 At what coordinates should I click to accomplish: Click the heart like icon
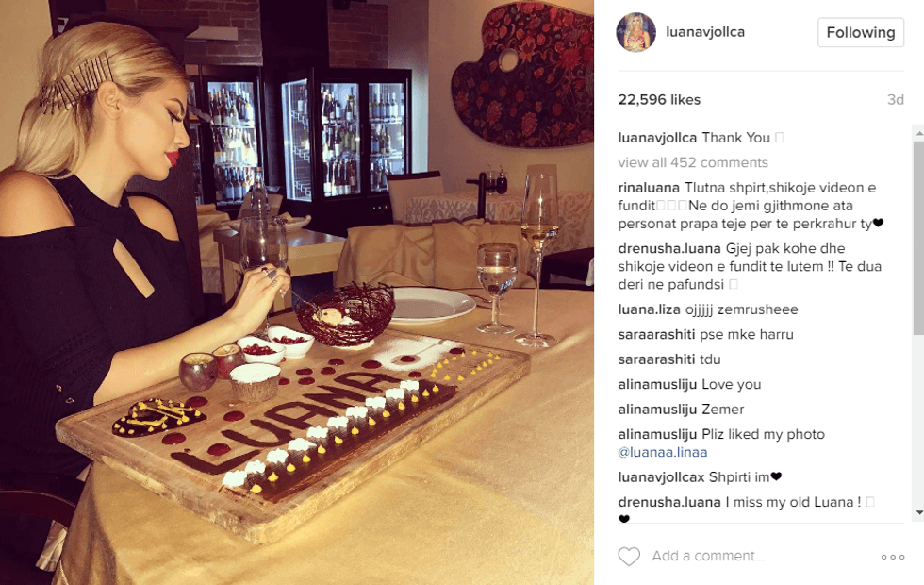coord(629,556)
